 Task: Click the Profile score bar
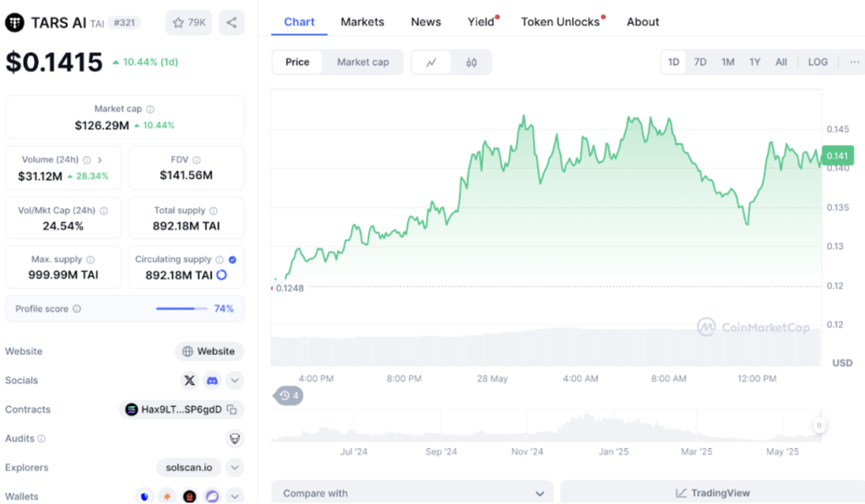tap(182, 309)
